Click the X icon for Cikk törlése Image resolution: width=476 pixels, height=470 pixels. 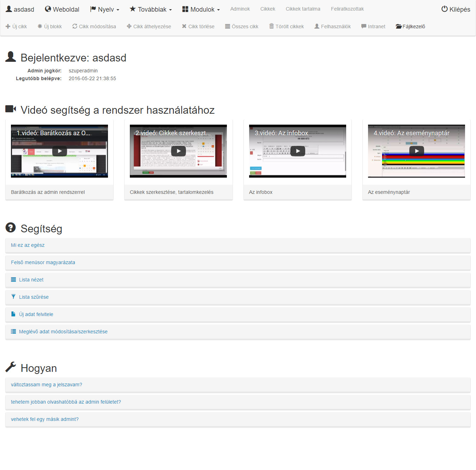click(x=184, y=26)
